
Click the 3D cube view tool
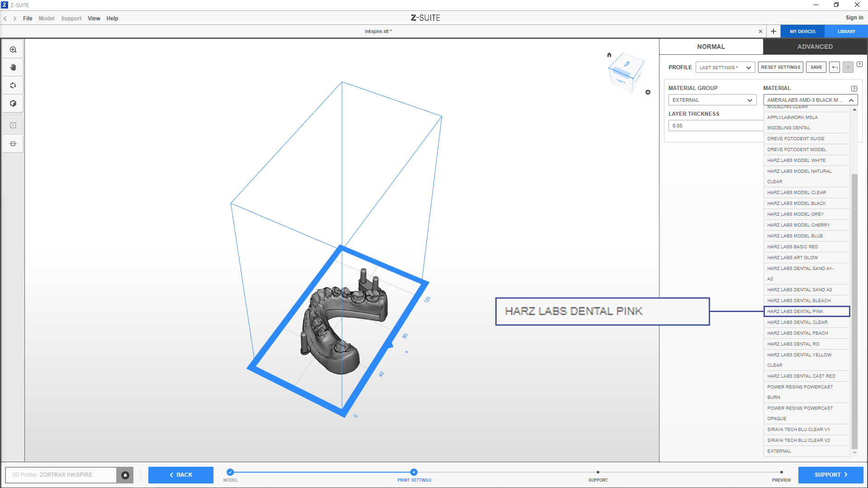pos(13,104)
